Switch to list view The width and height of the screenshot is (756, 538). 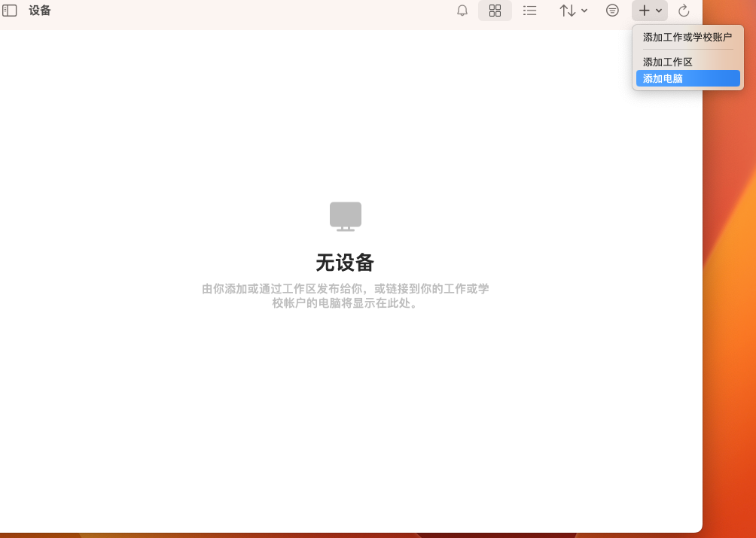[530, 11]
